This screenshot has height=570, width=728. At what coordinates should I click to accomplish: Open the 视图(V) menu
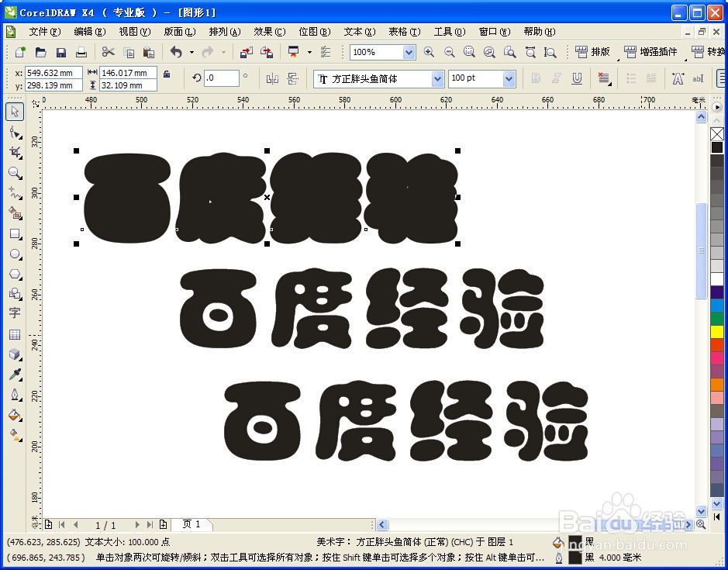coord(135,32)
